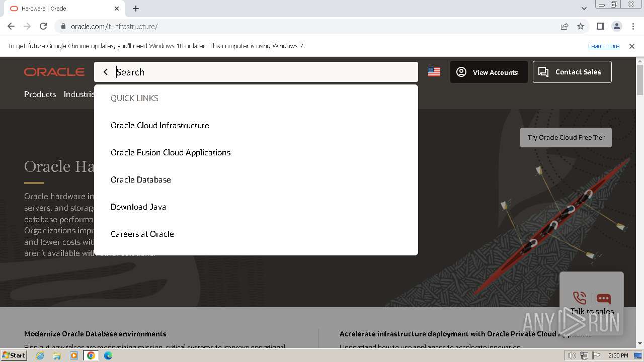Open the Action Center flag icon

[596, 355]
